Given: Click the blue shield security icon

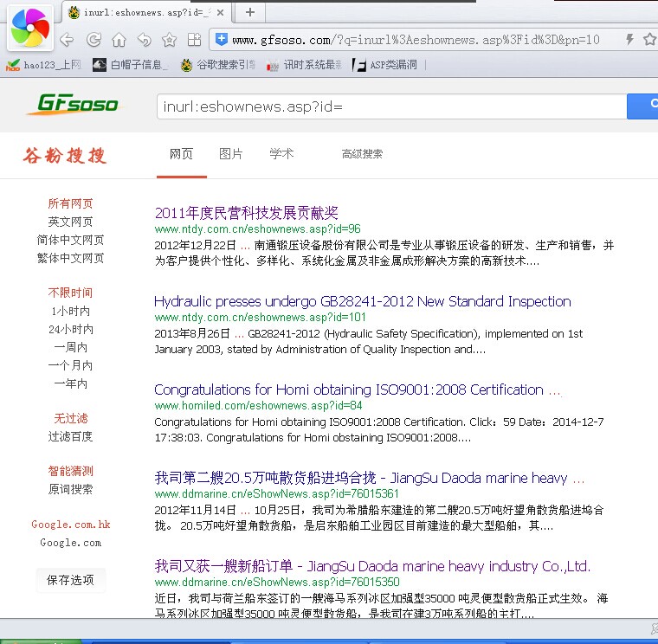Looking at the screenshot, I should tap(221, 40).
